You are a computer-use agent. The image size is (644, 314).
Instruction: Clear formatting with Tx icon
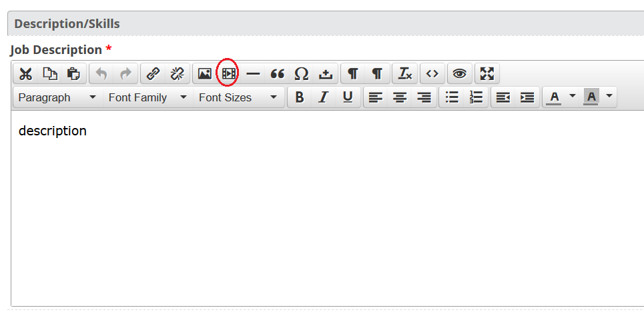coord(405,74)
